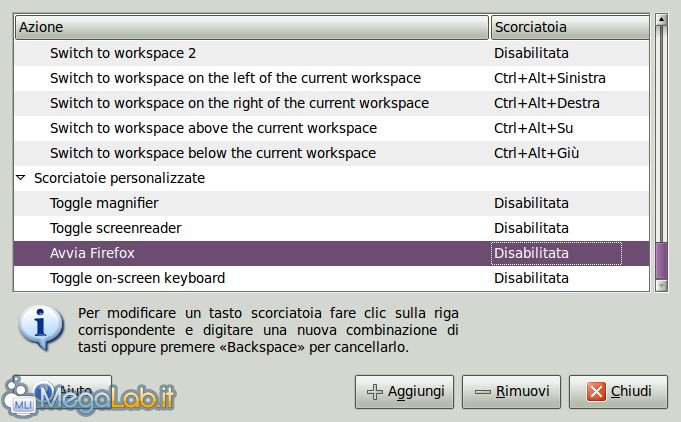Click the Scorciatoia column header
This screenshot has width=681, height=422.
tap(568, 28)
